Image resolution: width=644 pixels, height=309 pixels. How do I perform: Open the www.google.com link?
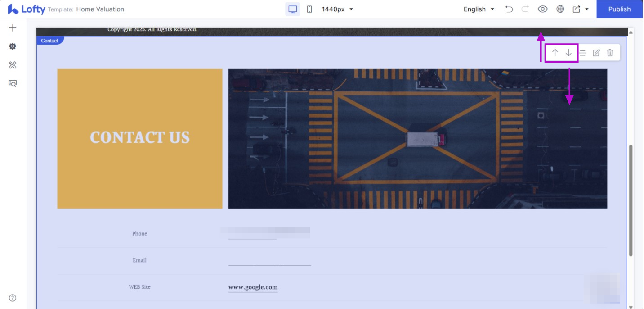(x=253, y=287)
